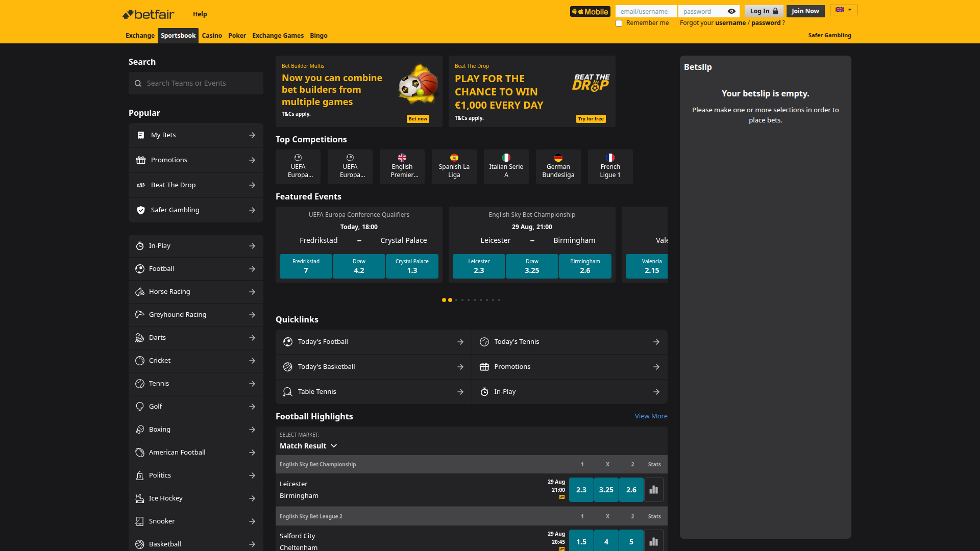Select the second carousel dot indicator
Image resolution: width=980 pixels, height=551 pixels.
tap(450, 300)
